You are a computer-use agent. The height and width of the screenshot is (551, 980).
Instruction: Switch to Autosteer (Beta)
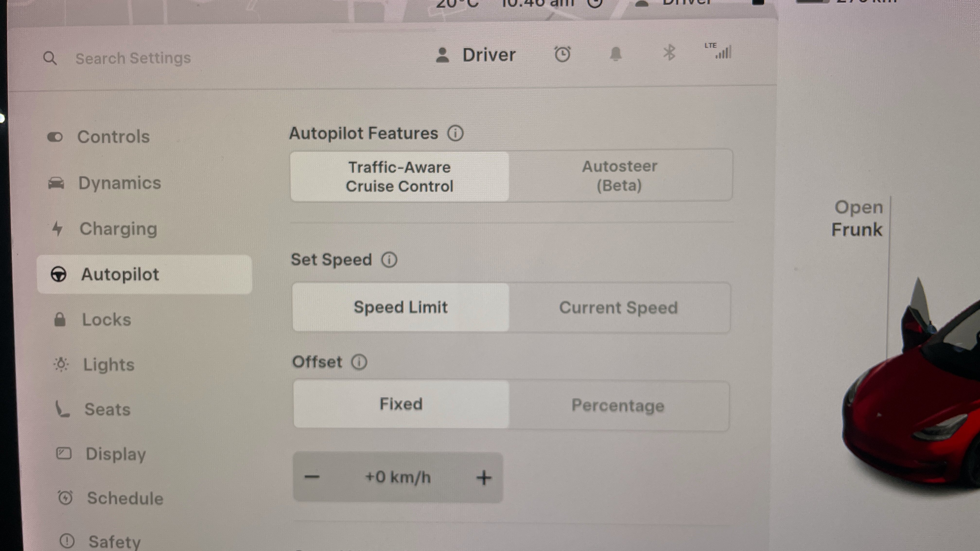coord(620,176)
